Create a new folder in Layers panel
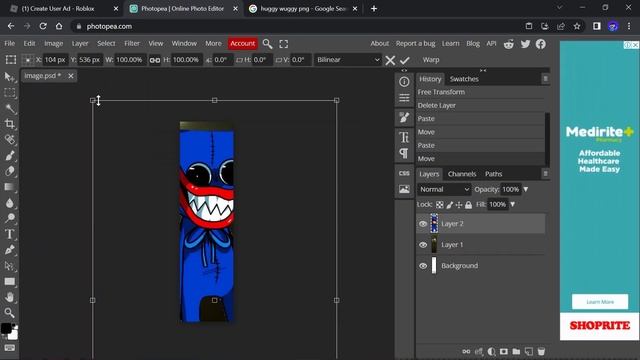The height and width of the screenshot is (360, 640). point(516,351)
